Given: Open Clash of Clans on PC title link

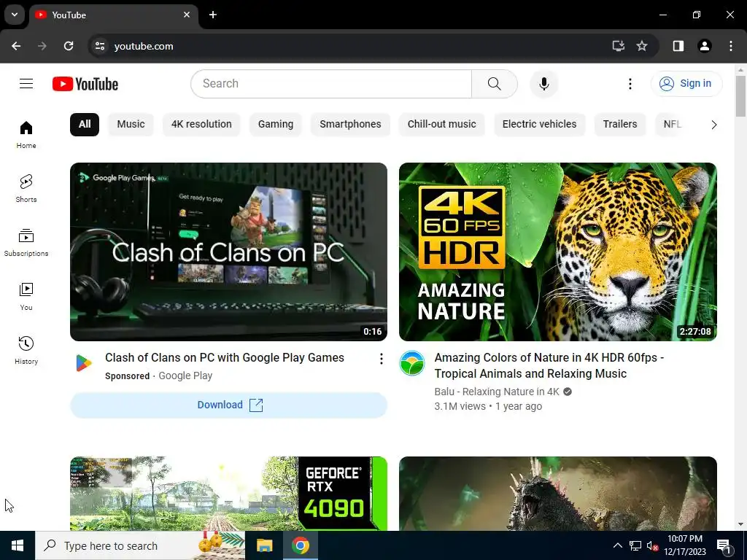Looking at the screenshot, I should (225, 357).
